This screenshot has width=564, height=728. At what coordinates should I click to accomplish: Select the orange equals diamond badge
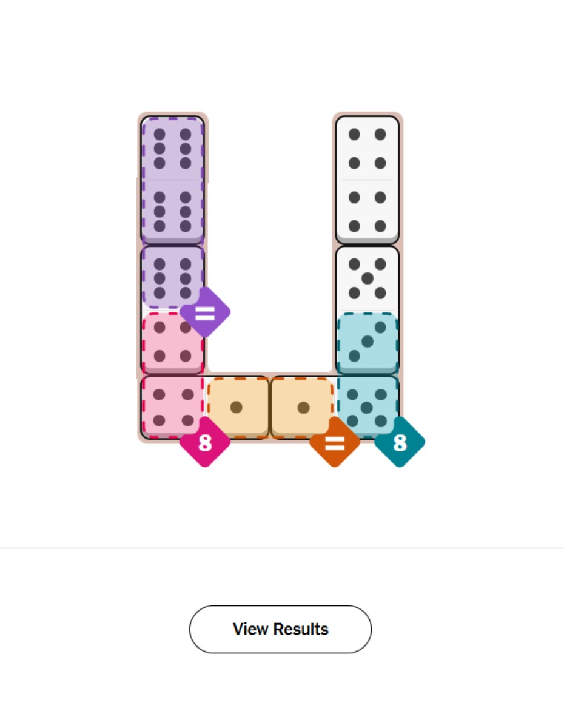[x=335, y=442]
